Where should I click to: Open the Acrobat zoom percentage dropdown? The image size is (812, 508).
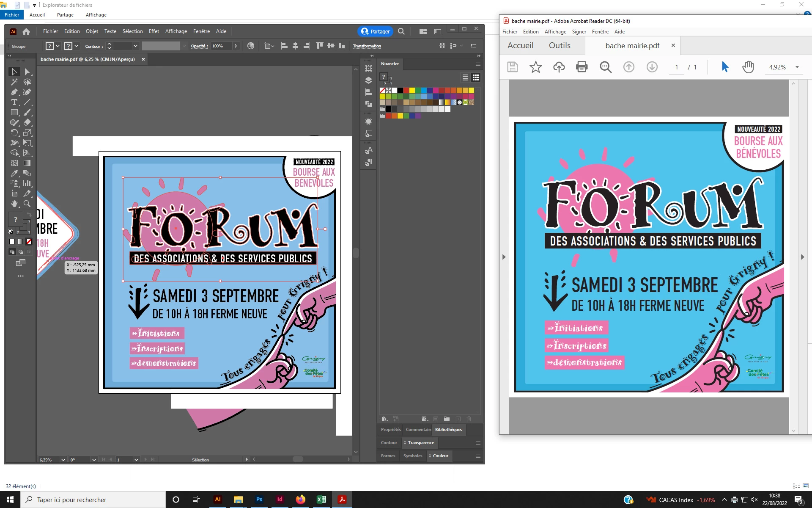797,67
